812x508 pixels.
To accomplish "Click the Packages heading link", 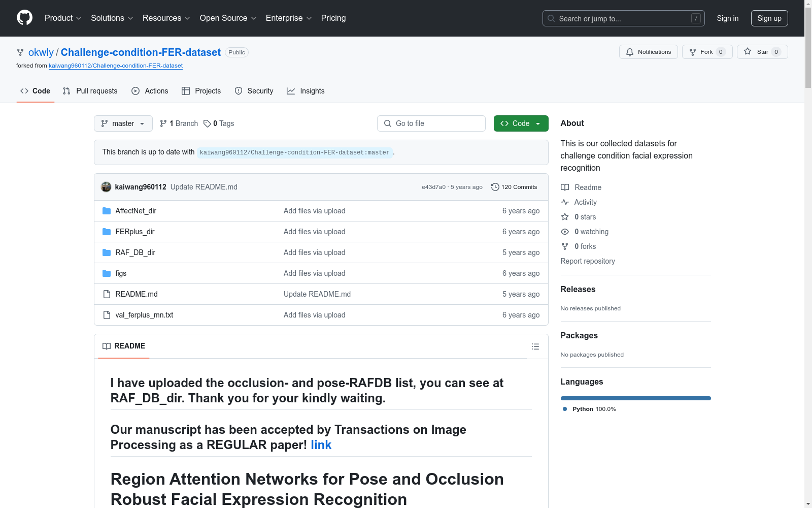I will 579,336.
